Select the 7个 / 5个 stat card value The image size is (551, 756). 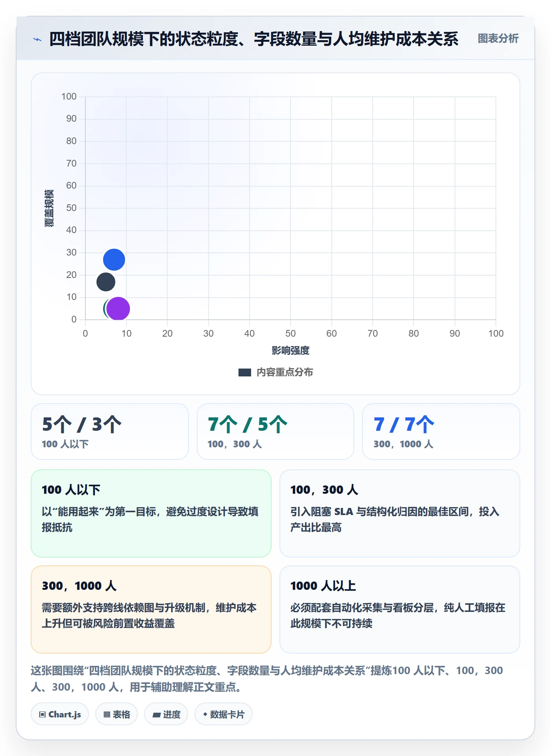click(x=248, y=424)
